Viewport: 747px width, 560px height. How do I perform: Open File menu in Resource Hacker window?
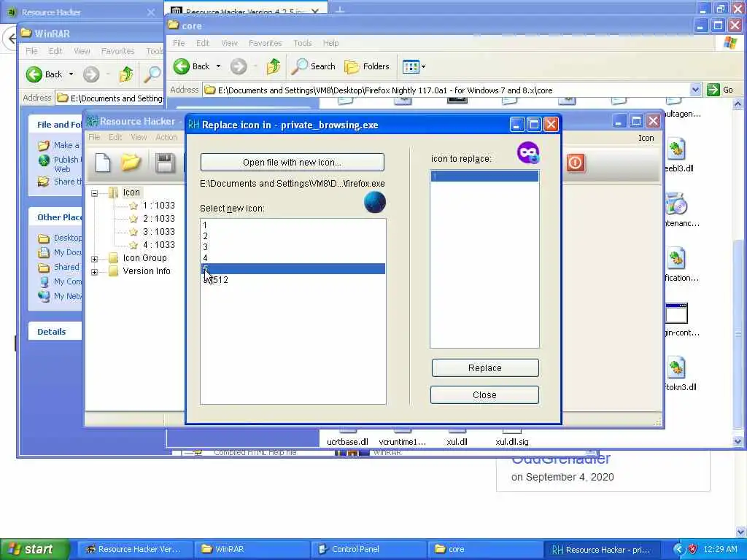94,137
